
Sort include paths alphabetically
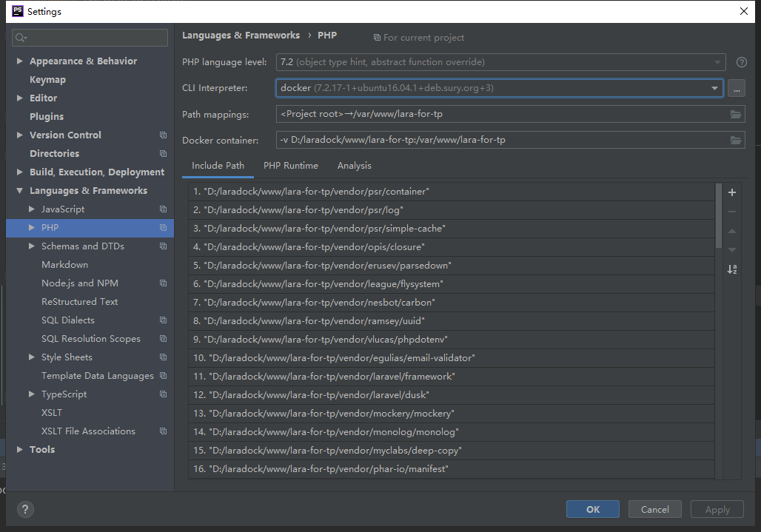[732, 269]
